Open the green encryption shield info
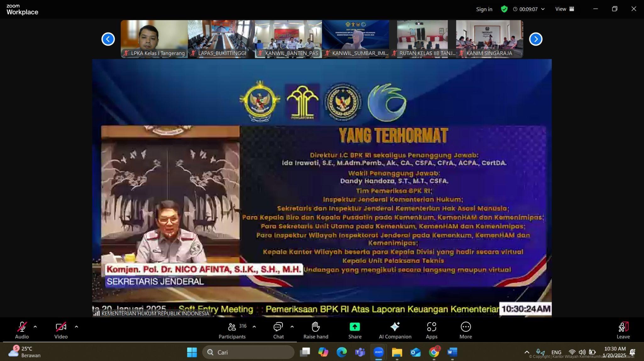Screen dimensions: 644x361 (x=504, y=9)
